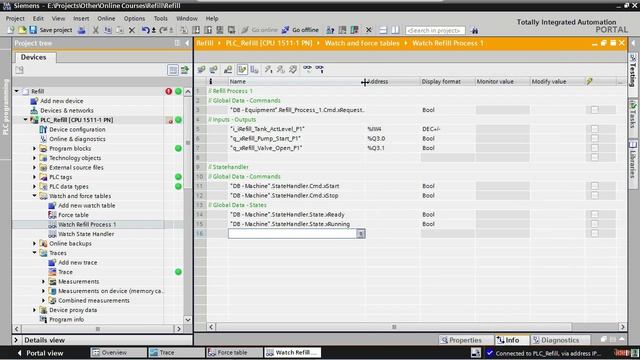Open the Tools menu
The image size is (640, 360).
(x=160, y=18)
